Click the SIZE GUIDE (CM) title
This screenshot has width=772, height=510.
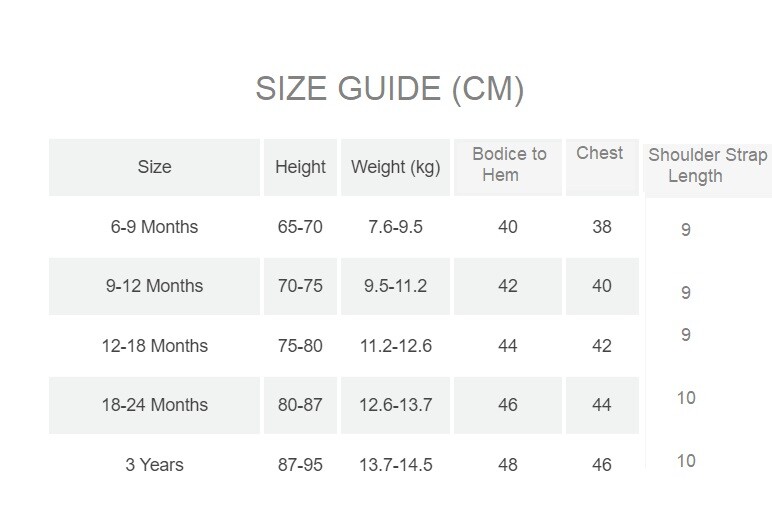pyautogui.click(x=389, y=89)
